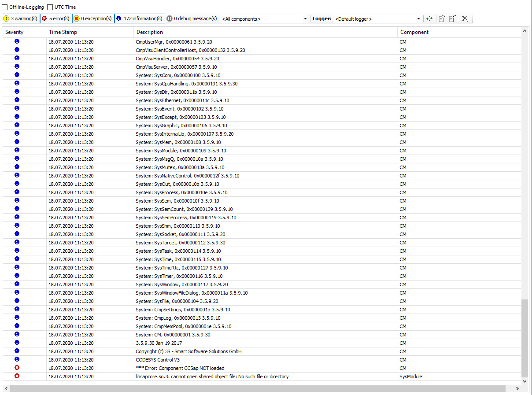Click info icon of System: SysWindow, row
This screenshot has width=532, height=395.
coord(17,284)
